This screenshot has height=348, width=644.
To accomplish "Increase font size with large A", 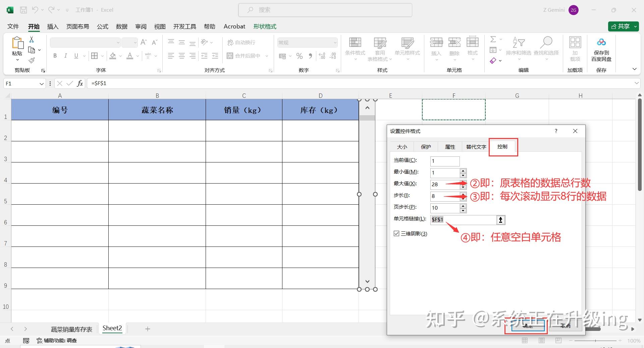I will (x=144, y=42).
